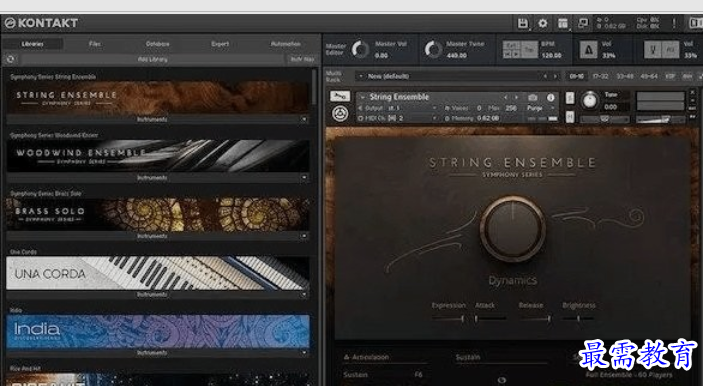The width and height of the screenshot is (703, 386).
Task: Click the instrument info icon
Action: click(x=551, y=97)
